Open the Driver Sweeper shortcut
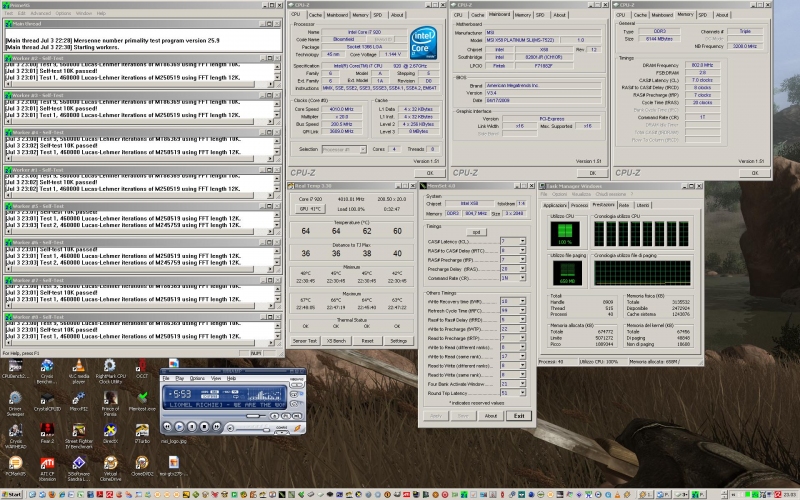800x500 pixels. tap(15, 397)
